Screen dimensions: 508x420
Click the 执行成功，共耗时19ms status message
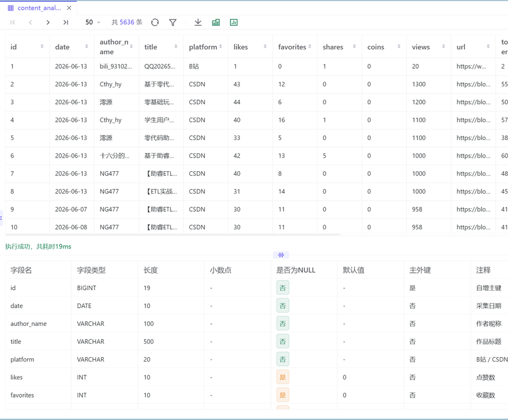point(38,246)
